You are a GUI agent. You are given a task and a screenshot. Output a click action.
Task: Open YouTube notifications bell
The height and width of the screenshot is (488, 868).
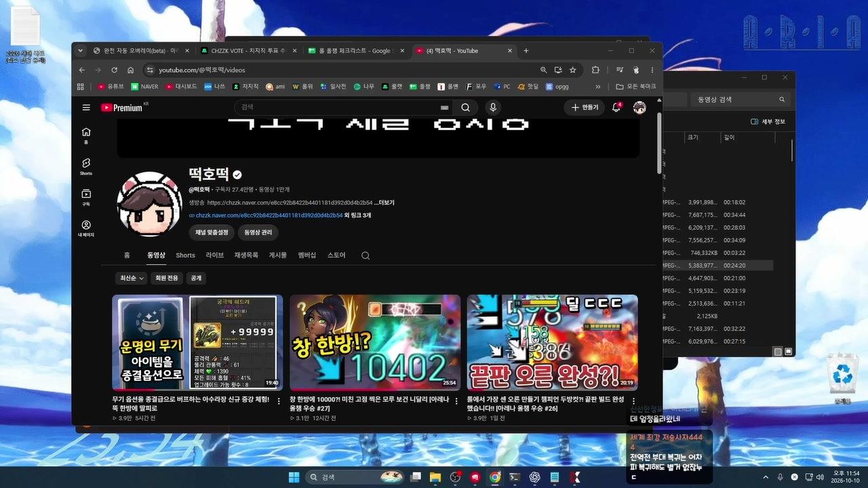pyautogui.click(x=616, y=107)
